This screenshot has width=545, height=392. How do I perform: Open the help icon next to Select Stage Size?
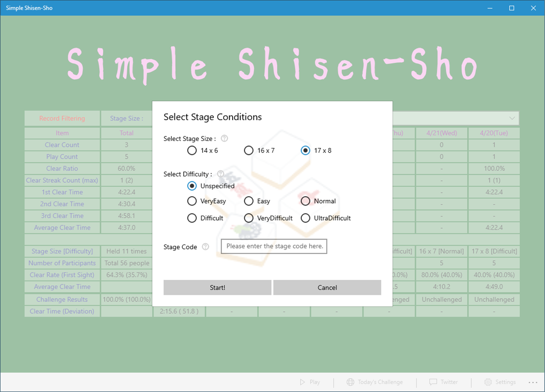[224, 138]
